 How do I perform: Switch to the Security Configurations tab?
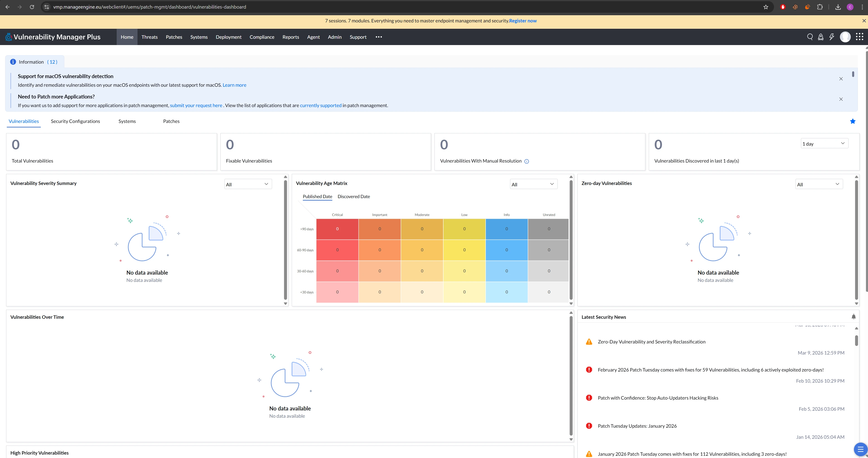(75, 121)
